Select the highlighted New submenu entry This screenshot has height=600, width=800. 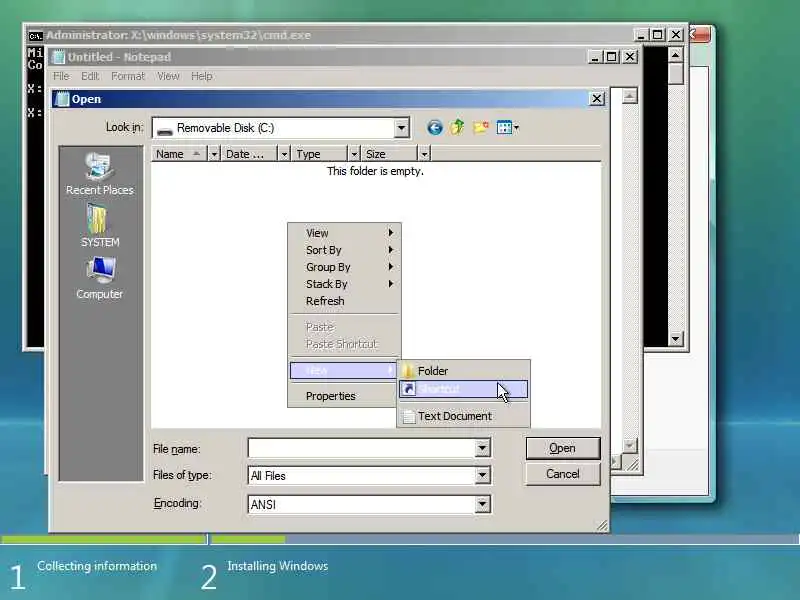pyautogui.click(x=344, y=370)
